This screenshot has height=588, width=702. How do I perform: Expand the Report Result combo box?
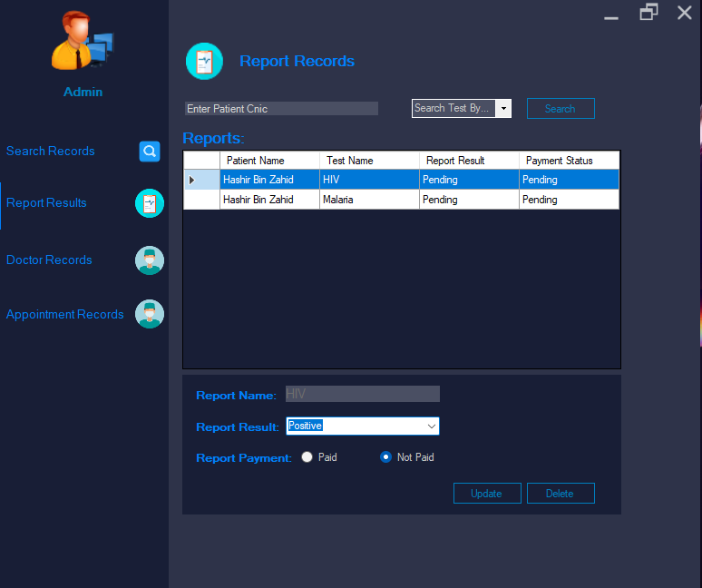coord(431,426)
